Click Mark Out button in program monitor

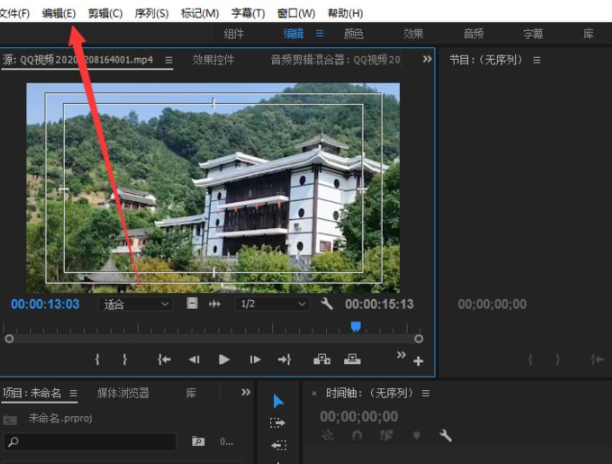558,359
